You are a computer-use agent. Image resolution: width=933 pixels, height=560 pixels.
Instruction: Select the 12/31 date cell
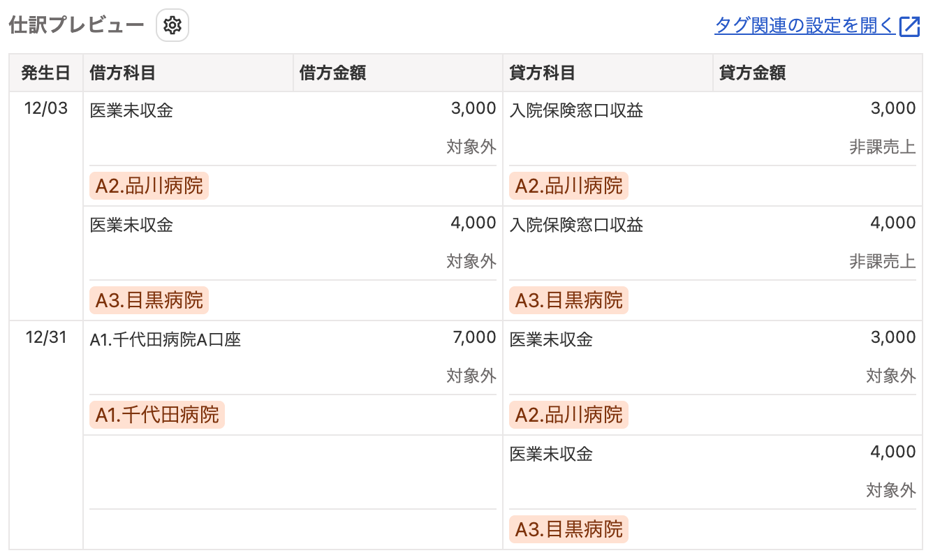click(x=46, y=338)
